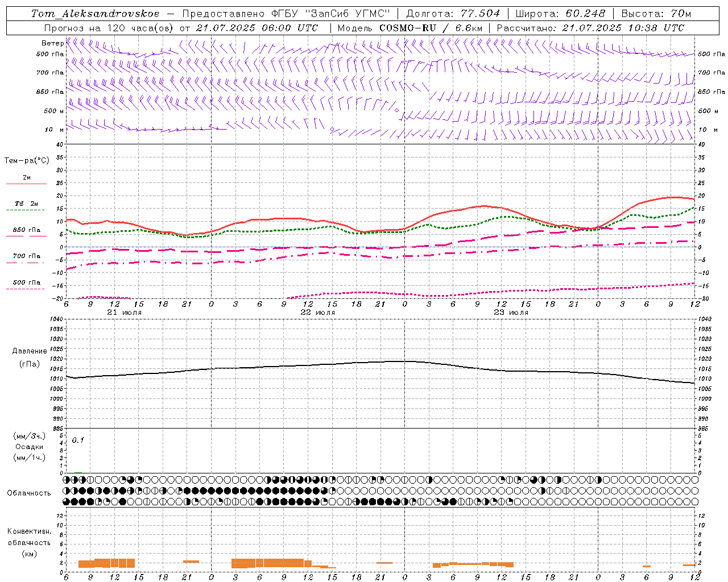Click the '(км)' unit under convective cloud label
This screenshot has width=728, height=582.
30,554
